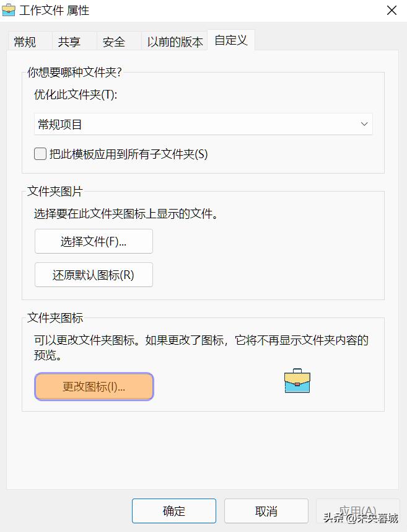Click the briefcase folder icon preview
Viewport: 407px width, 532px height.
pyautogui.click(x=297, y=383)
